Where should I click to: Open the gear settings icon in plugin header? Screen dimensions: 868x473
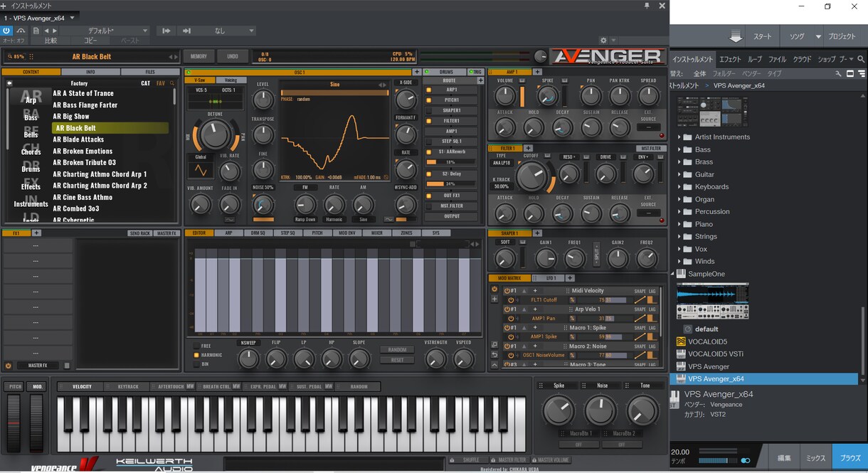(x=603, y=41)
